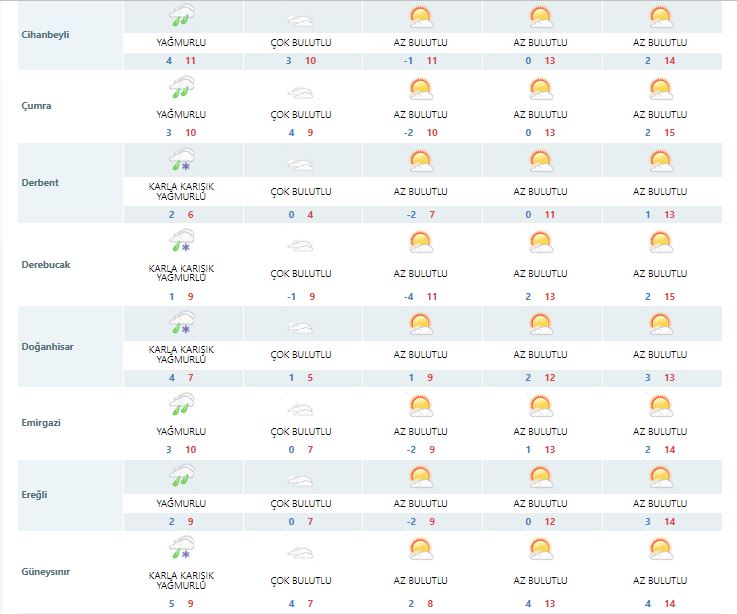Select the Ereğli district name
Screen dimensions: 737x614
36,494
